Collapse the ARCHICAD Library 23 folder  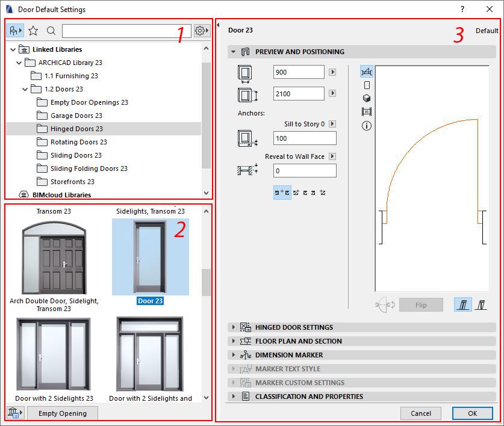click(19, 63)
